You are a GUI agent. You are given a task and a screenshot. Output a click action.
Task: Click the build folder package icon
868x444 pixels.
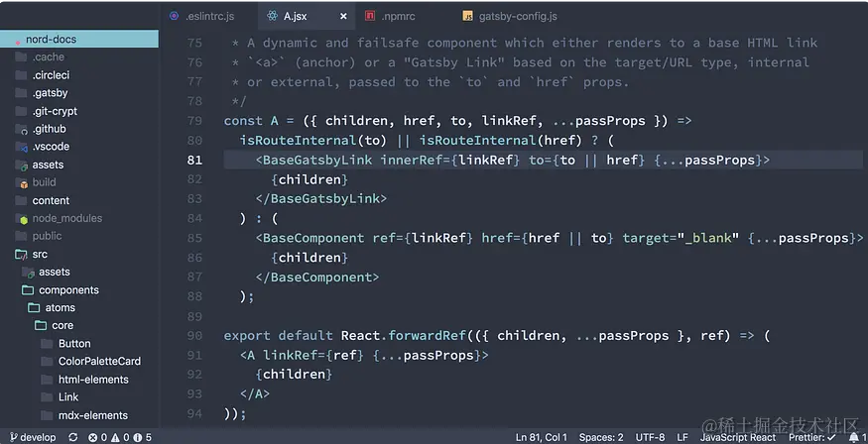(x=22, y=183)
